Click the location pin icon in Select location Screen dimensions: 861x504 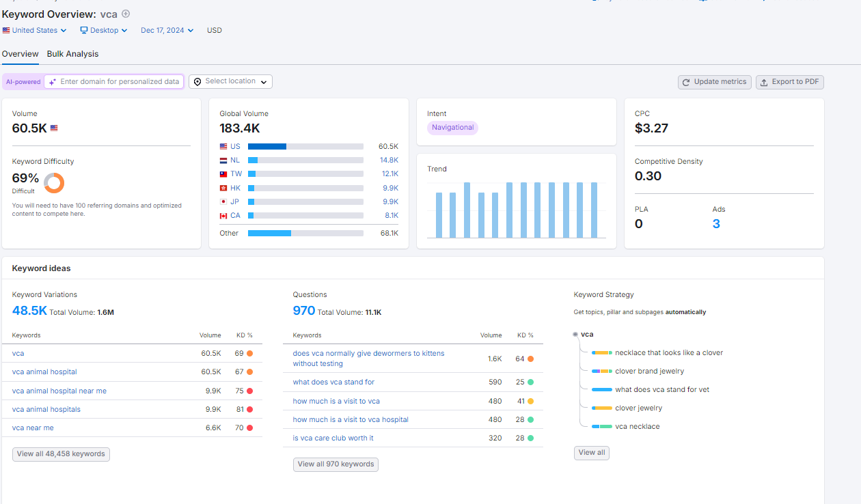pos(197,81)
